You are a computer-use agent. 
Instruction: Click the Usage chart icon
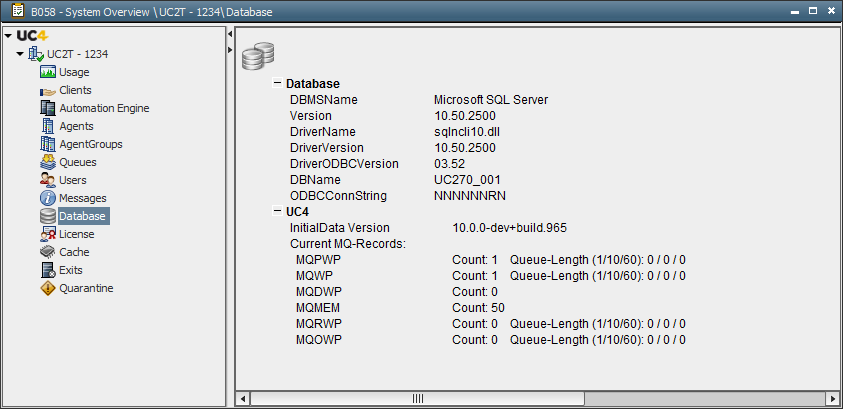tap(48, 72)
